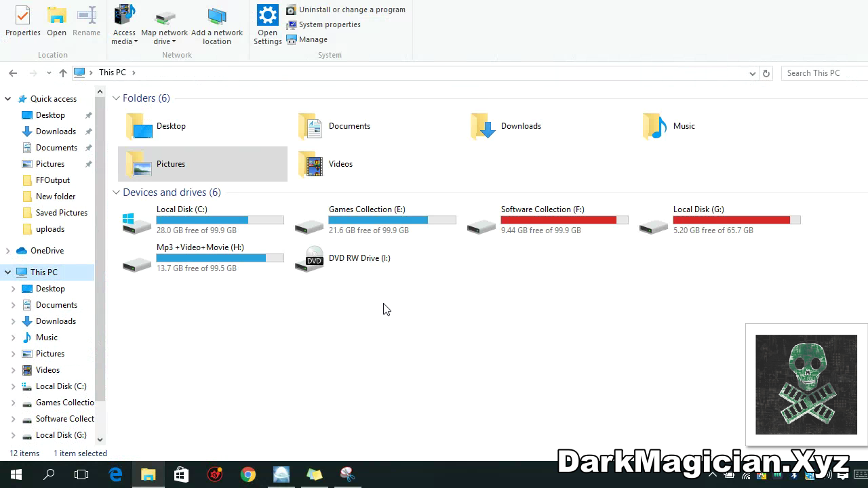The width and height of the screenshot is (868, 488).
Task: Open Saved Pictures in sidebar
Action: (x=61, y=213)
